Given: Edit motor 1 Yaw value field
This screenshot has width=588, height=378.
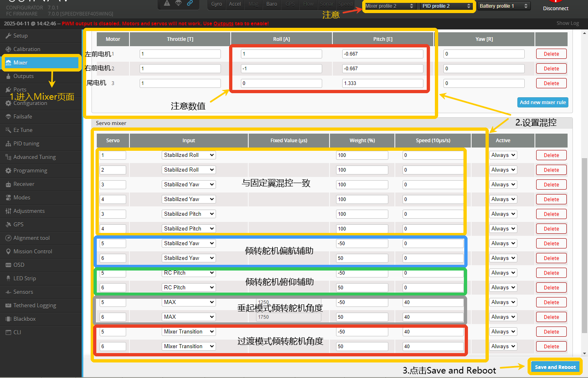Looking at the screenshot, I should [484, 54].
